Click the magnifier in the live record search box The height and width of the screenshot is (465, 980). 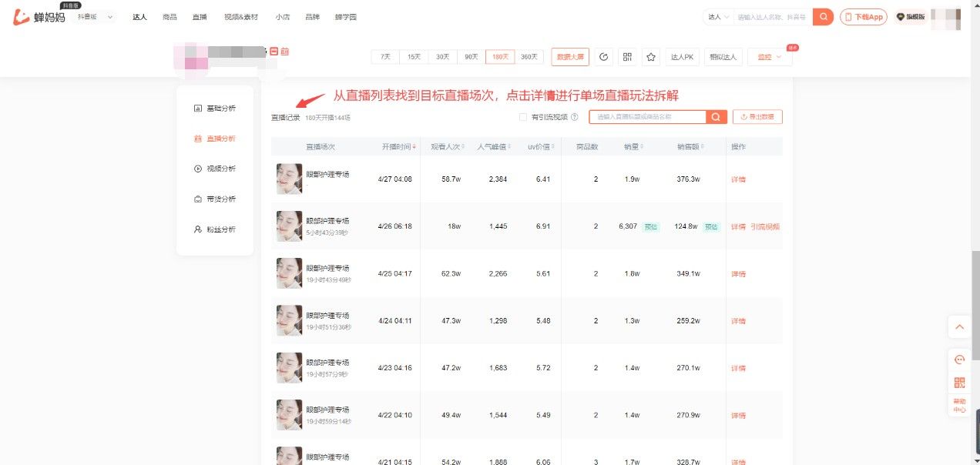tap(715, 116)
